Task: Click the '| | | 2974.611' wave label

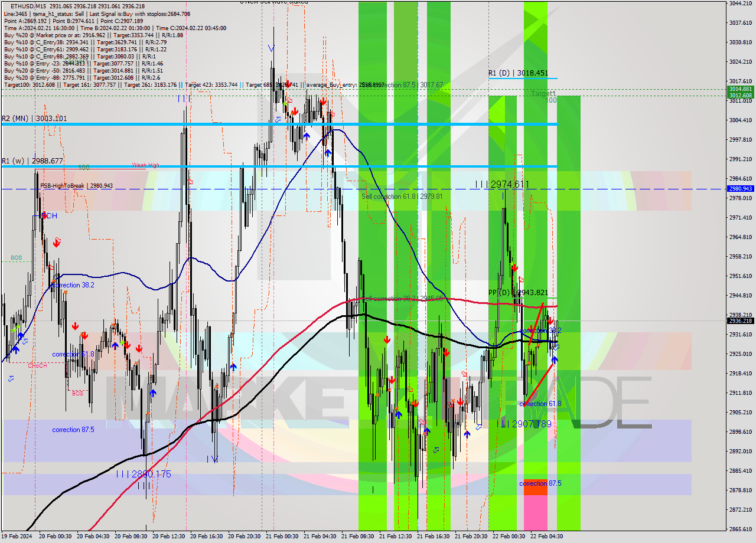Action: 501,185
